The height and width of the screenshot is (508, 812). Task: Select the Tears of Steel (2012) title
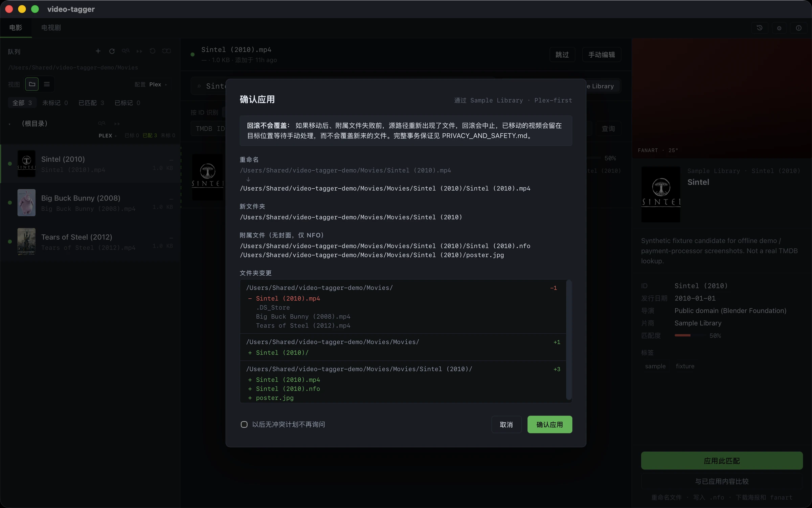coord(77,237)
